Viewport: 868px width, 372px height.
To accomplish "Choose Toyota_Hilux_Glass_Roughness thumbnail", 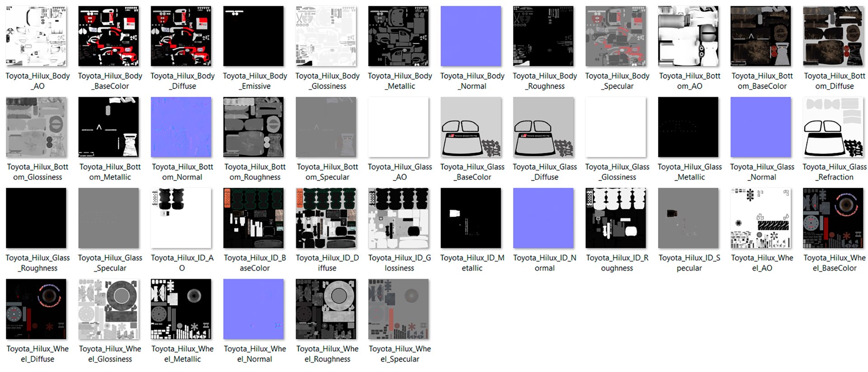I will click(36, 218).
